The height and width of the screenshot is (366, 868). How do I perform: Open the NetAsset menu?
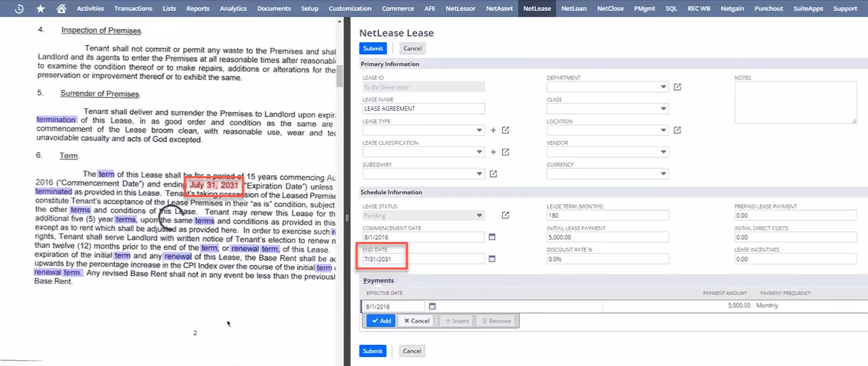[499, 8]
